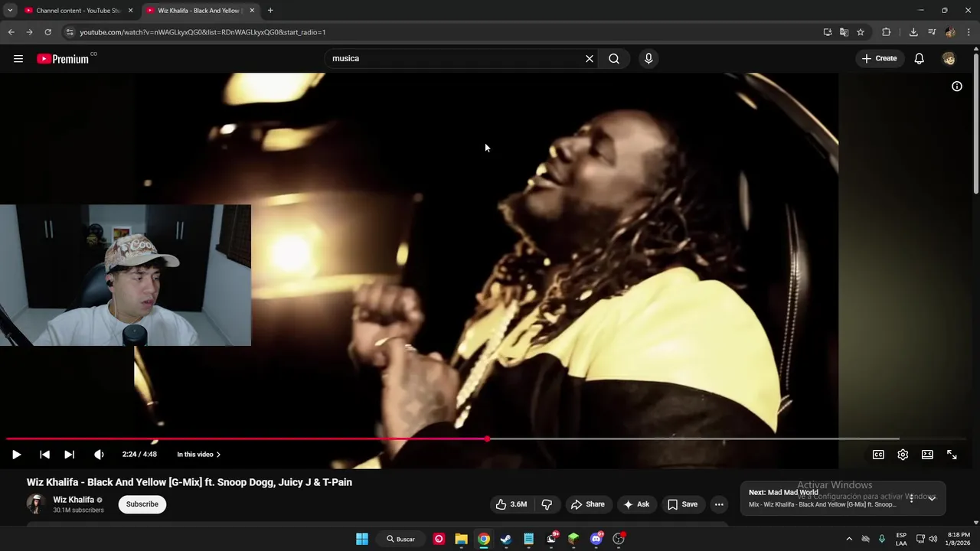Open Wiz Khalifa channel avatar

click(x=36, y=504)
